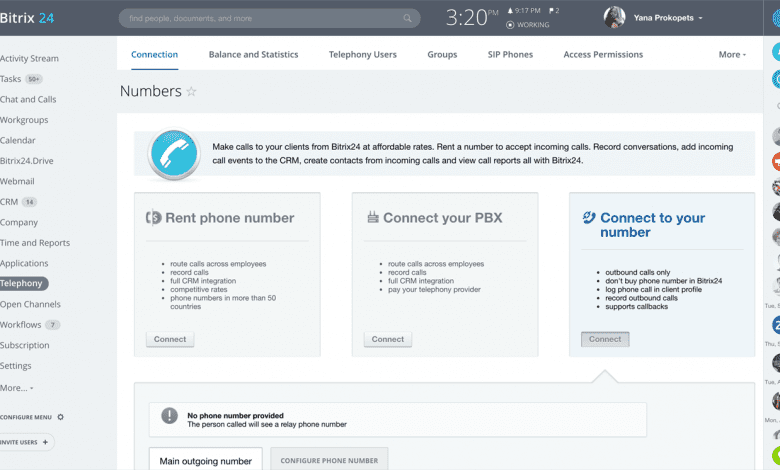
Task: Focus the find people and documents search field
Action: (270, 18)
